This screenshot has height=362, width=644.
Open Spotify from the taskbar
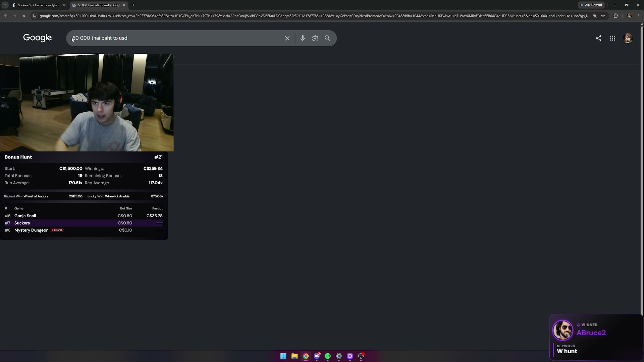pos(328,356)
